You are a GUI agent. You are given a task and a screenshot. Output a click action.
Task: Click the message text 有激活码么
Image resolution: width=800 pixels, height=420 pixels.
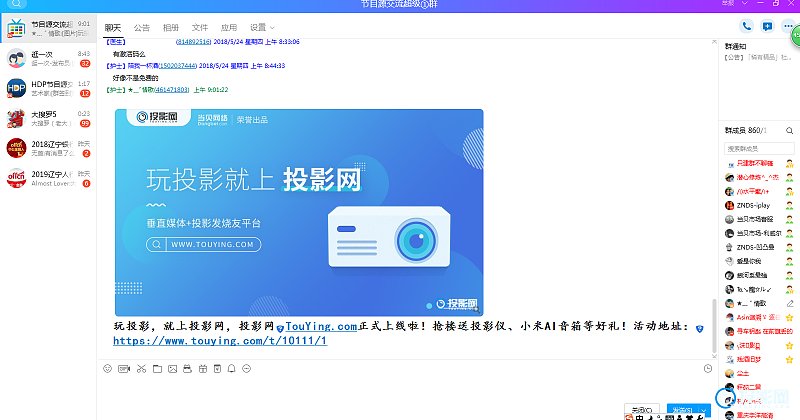[x=129, y=54]
